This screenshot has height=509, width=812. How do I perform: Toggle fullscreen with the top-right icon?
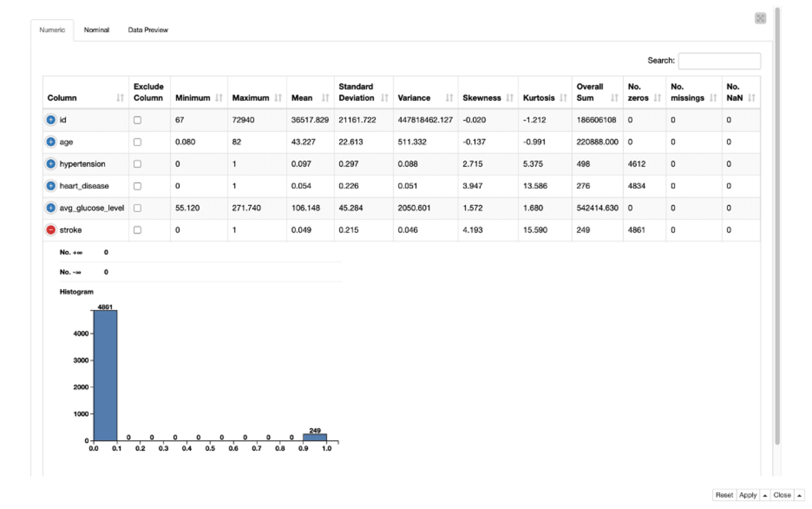[760, 19]
